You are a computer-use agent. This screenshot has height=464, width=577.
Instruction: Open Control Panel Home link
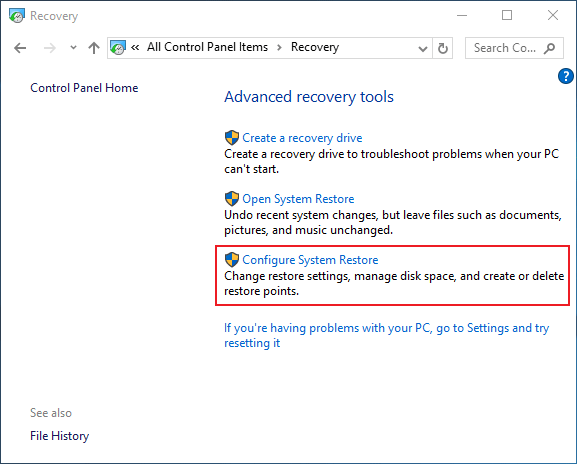coord(84,88)
